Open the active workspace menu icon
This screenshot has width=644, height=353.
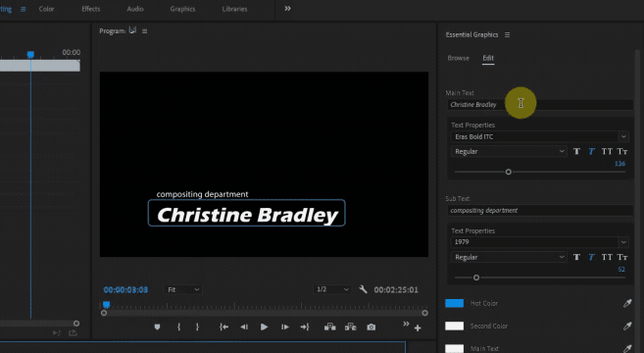point(23,9)
